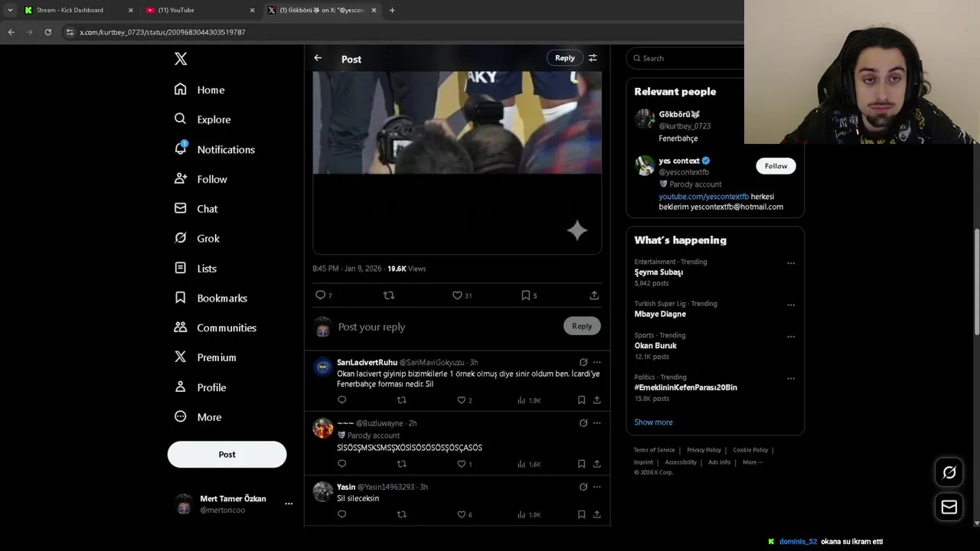Open Chat in the sidebar
Screen dimensions: 980x551
pos(196,209)
